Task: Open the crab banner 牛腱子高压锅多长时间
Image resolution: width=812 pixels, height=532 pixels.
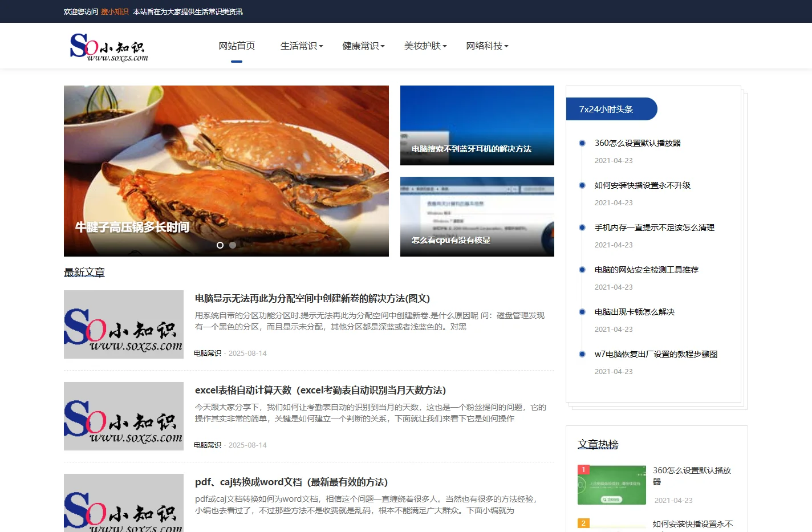Action: (226, 171)
